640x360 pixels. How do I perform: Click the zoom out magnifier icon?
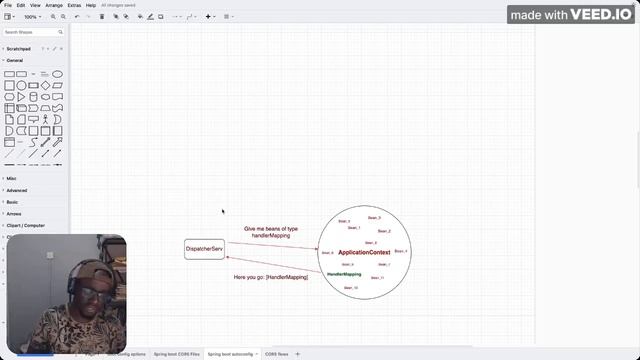click(63, 17)
